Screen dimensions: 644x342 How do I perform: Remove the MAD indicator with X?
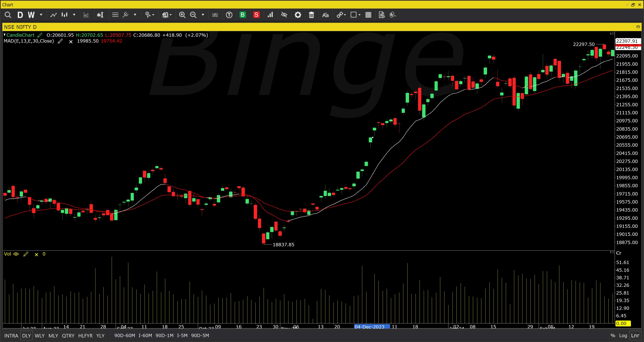[x=71, y=42]
